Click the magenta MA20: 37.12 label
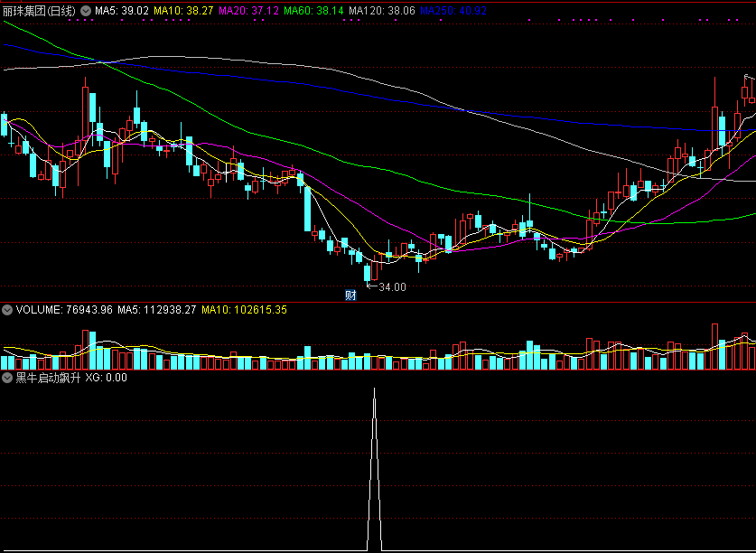Viewport: 756px width, 553px height. (248, 11)
